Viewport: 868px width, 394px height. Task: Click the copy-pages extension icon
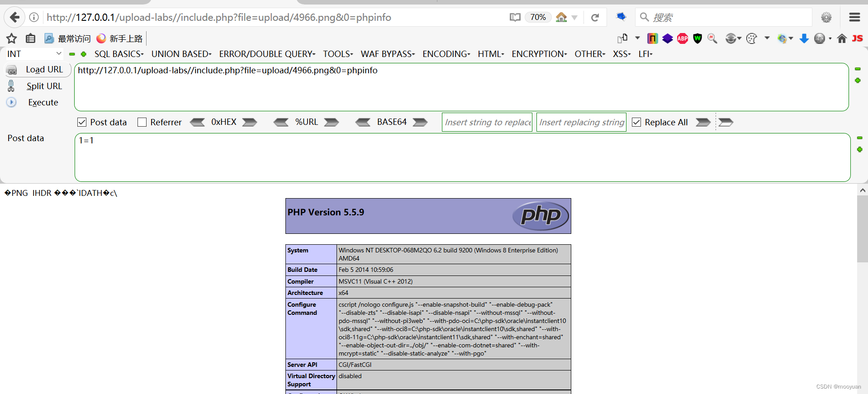(622, 38)
